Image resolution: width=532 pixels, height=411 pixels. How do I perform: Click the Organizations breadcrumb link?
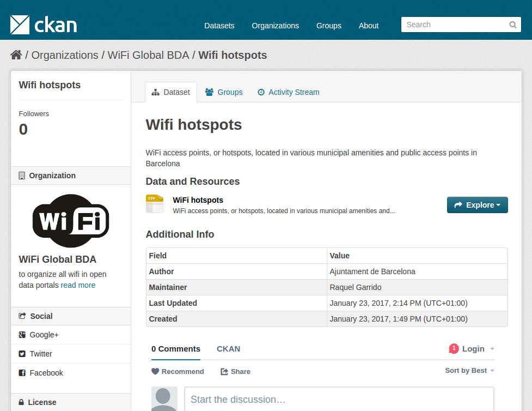(65, 55)
